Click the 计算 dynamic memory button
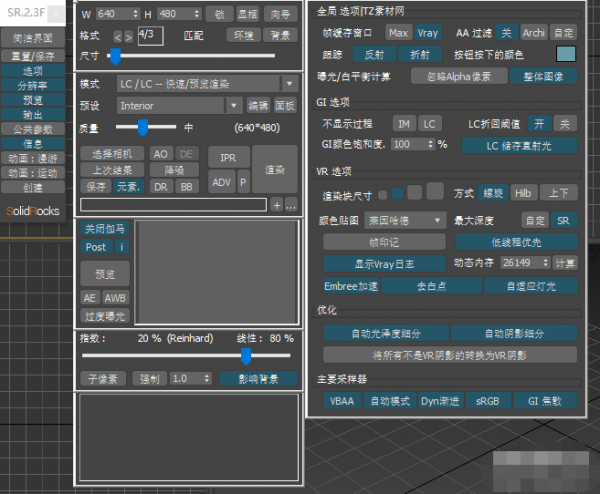The width and height of the screenshot is (600, 494). point(566,263)
